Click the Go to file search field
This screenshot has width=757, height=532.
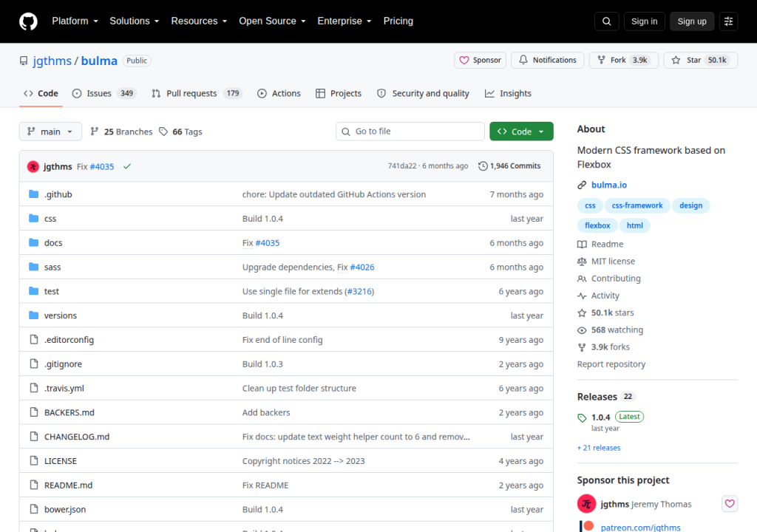click(x=410, y=132)
